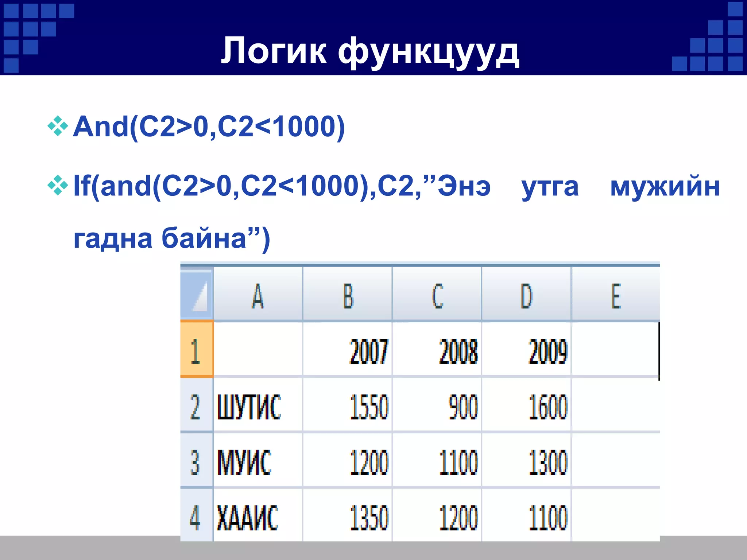Click МУИС row 2008 value 1100
747x560 pixels.
pos(437,460)
